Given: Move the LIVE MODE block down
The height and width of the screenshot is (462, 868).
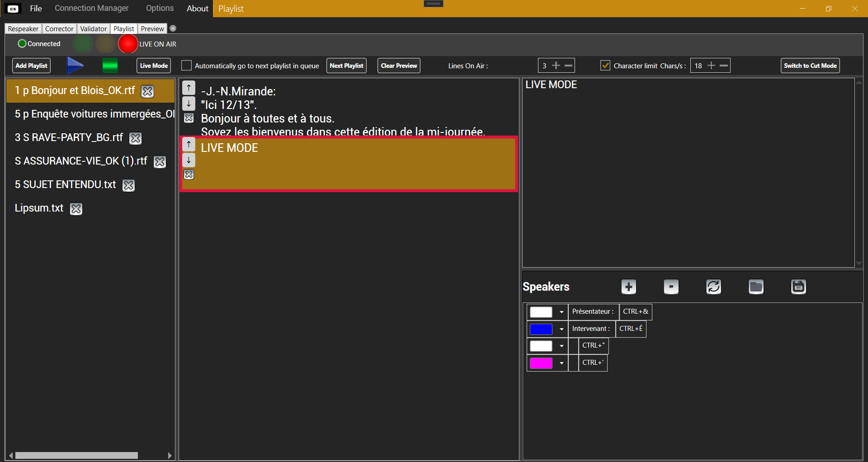Looking at the screenshot, I should click(189, 160).
